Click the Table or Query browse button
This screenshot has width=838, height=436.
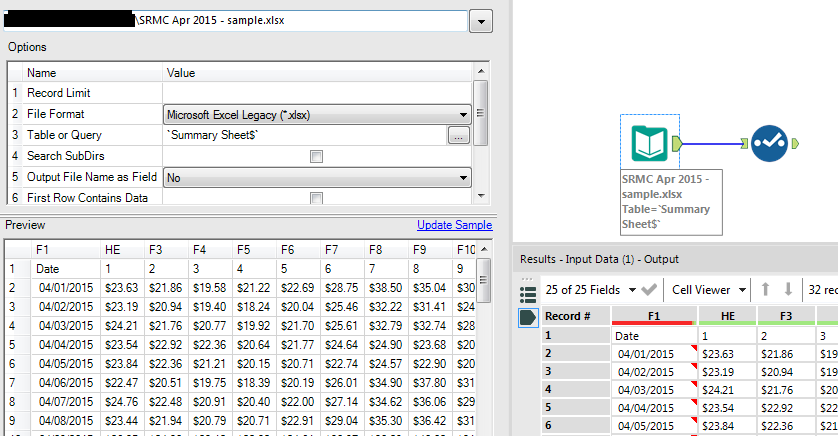coord(459,136)
